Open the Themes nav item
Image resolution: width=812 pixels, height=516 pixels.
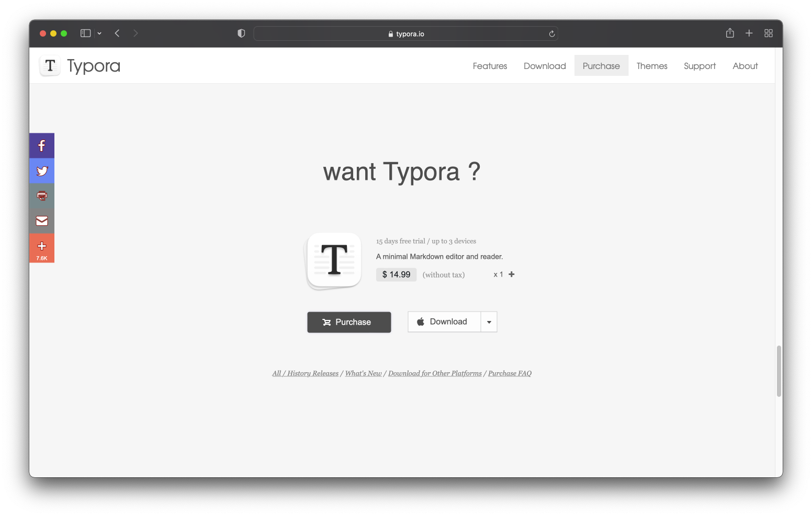click(652, 66)
